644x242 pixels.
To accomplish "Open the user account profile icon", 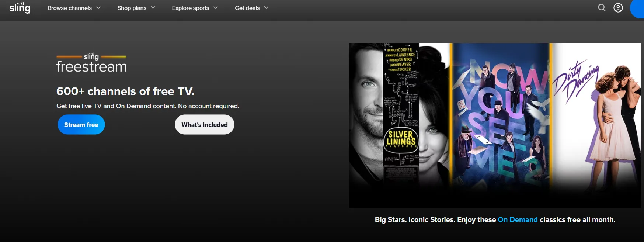I will coord(618,8).
